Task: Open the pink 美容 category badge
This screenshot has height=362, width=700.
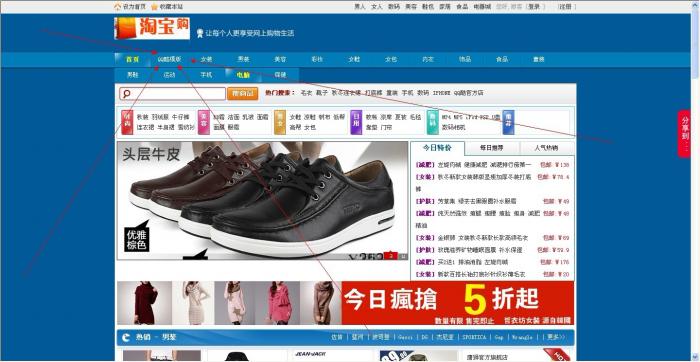Action: (203, 122)
